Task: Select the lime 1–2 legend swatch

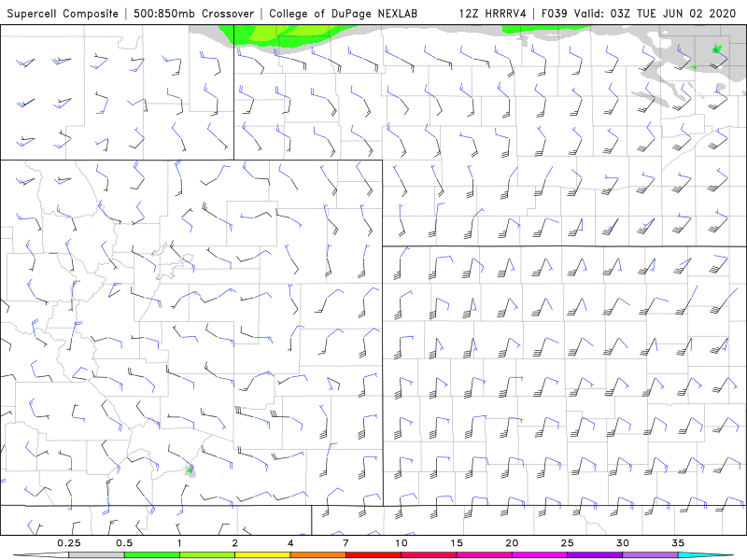Action: click(207, 555)
